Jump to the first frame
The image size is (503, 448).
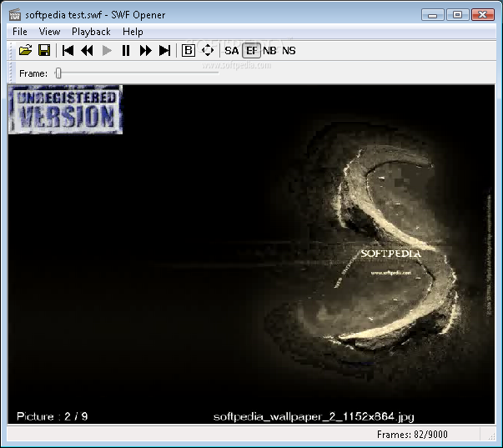pyautogui.click(x=68, y=51)
